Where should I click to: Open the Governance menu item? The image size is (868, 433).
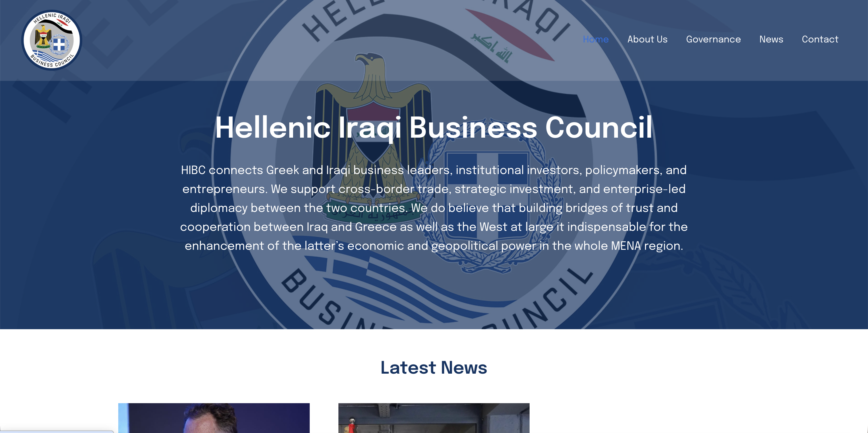pos(713,39)
